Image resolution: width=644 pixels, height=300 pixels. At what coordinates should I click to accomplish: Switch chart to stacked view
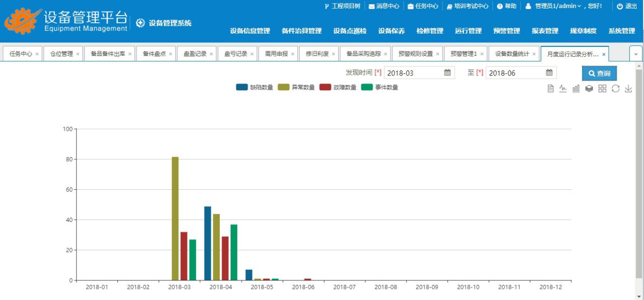(589, 89)
